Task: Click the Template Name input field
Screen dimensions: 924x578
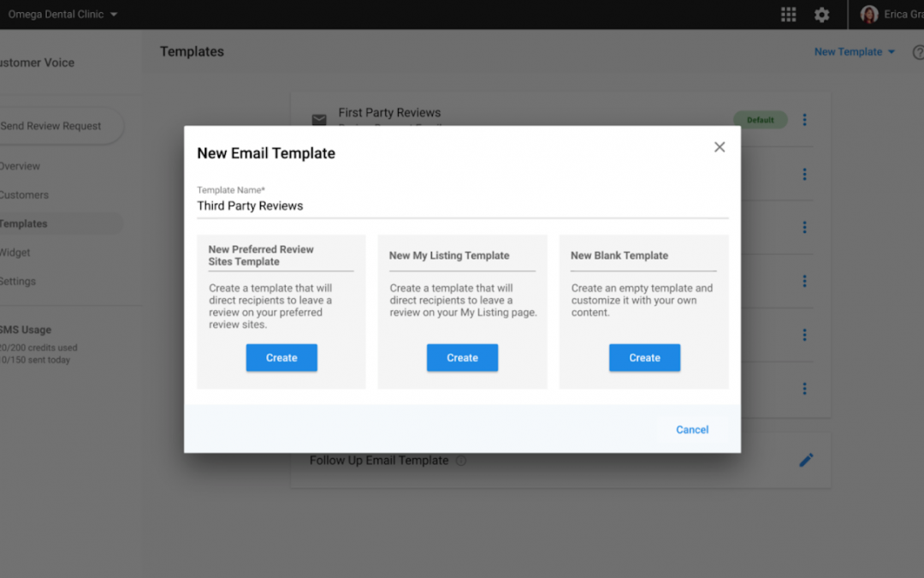Action: pos(463,206)
